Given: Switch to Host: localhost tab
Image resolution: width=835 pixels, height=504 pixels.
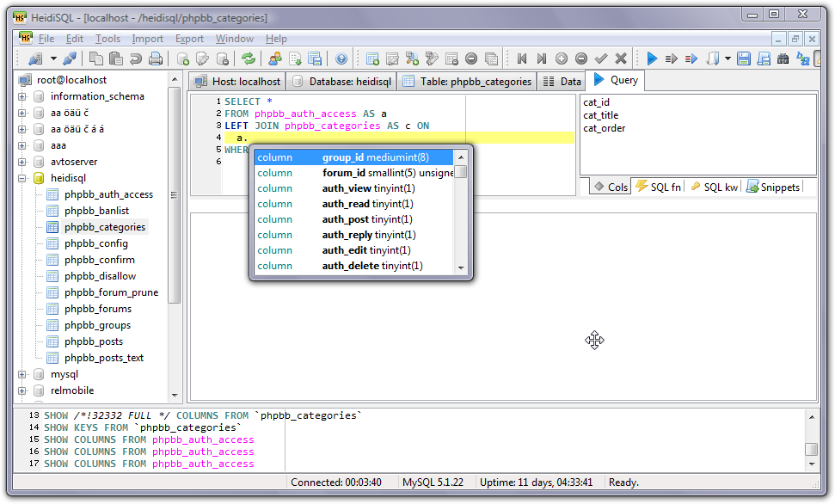Looking at the screenshot, I should 237,82.
